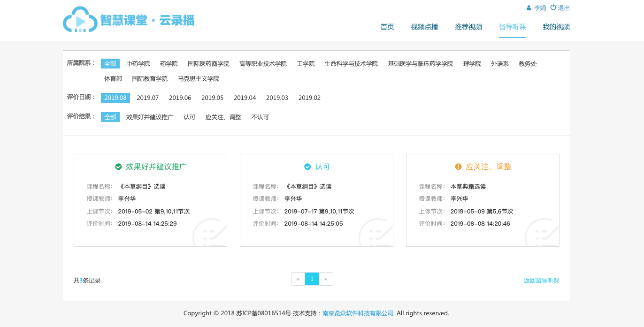Open the 我的视频 navigation tab

point(556,27)
